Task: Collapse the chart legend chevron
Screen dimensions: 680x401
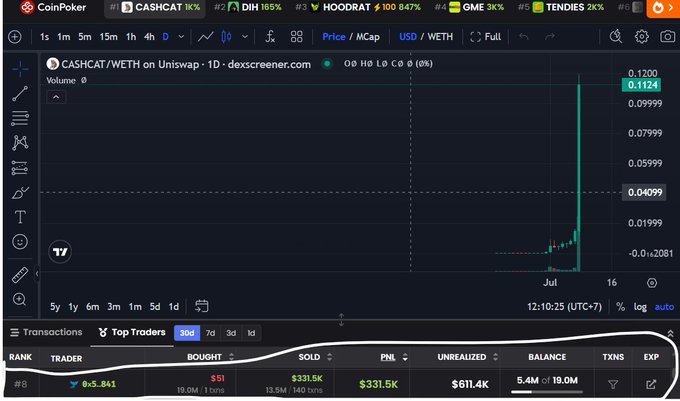Action: (56, 97)
